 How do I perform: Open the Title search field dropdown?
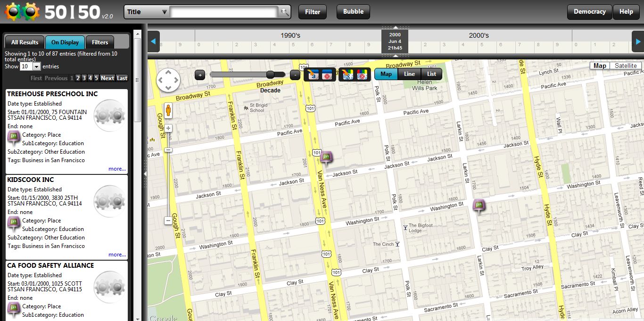click(147, 12)
